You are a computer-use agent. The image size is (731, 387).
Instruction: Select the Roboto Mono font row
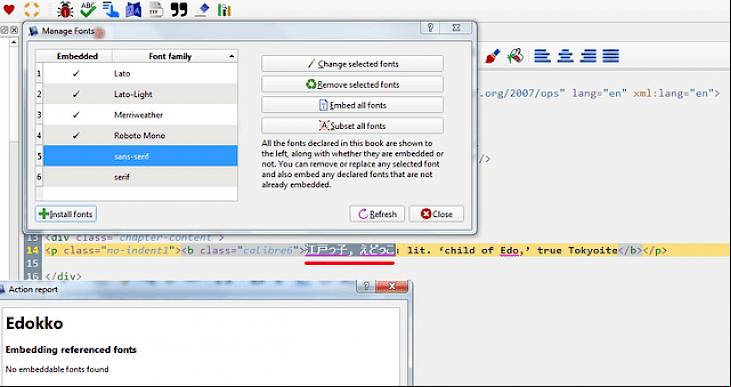point(140,135)
